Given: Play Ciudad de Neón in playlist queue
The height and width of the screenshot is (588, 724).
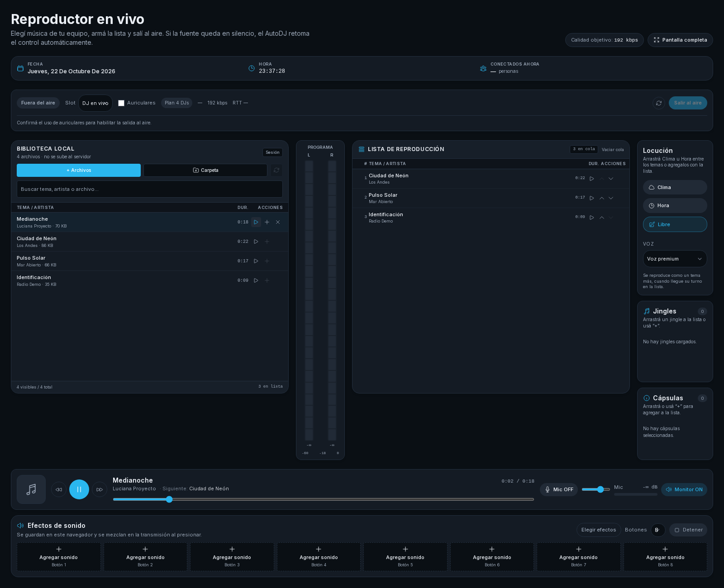Looking at the screenshot, I should tap(592, 179).
